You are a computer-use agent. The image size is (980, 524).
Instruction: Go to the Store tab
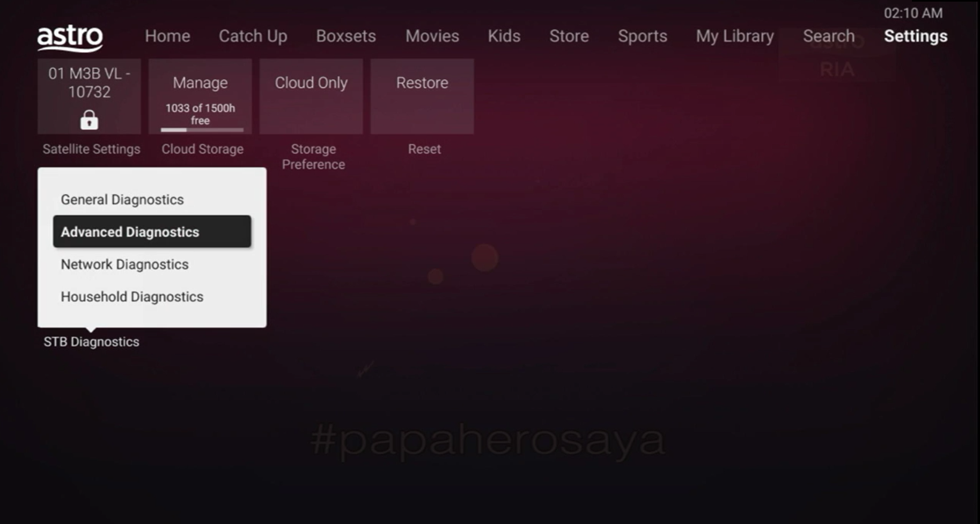(569, 36)
